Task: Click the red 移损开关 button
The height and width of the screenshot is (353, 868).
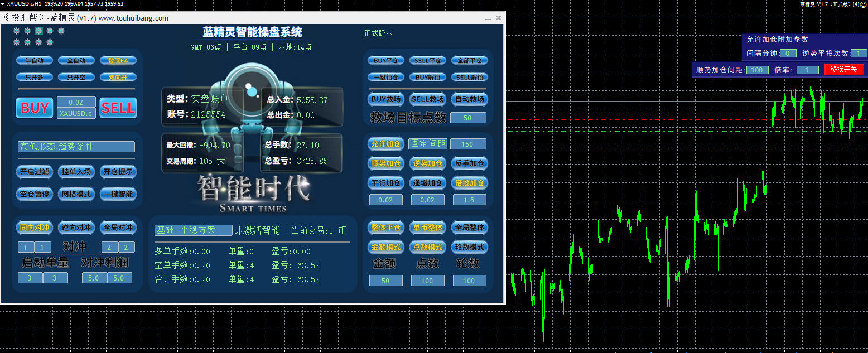Action: pyautogui.click(x=843, y=69)
